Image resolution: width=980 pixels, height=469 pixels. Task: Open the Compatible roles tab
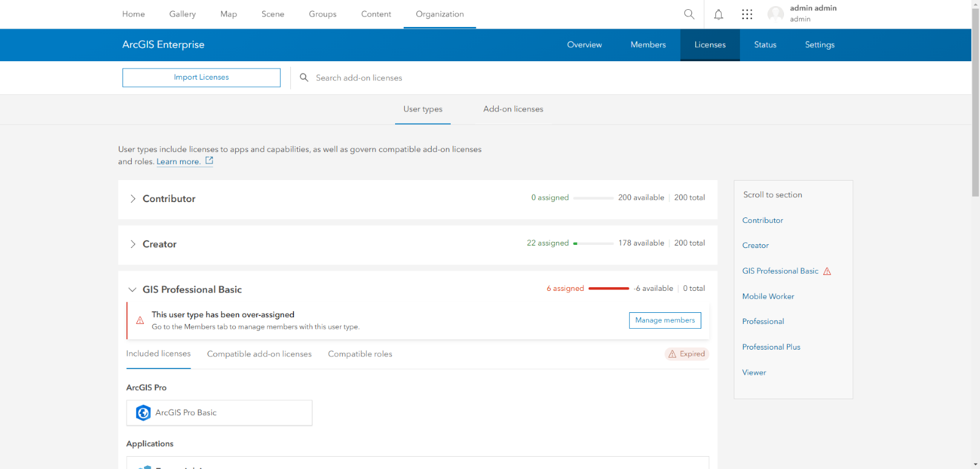[x=360, y=354]
